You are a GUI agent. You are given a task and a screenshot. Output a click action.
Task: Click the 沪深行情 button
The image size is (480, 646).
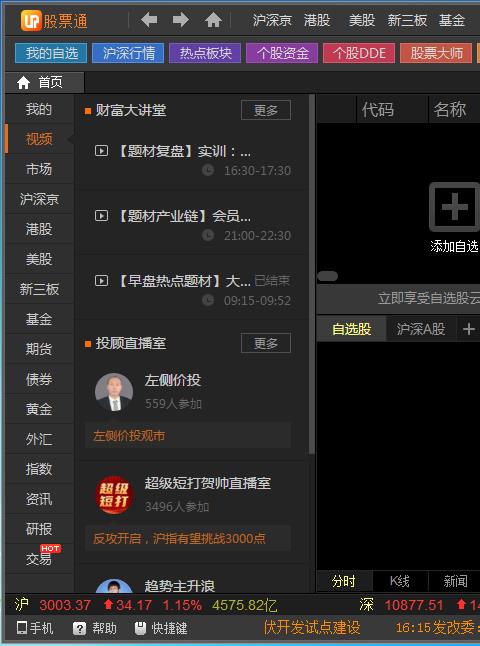click(128, 53)
